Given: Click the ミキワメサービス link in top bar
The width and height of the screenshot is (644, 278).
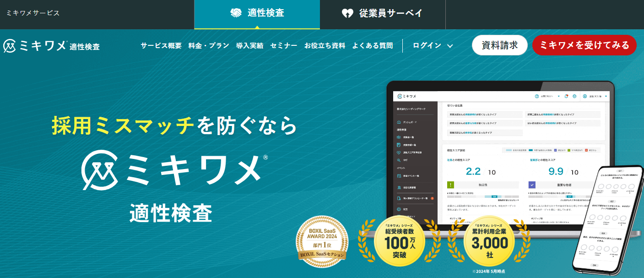Looking at the screenshot, I should (33, 13).
